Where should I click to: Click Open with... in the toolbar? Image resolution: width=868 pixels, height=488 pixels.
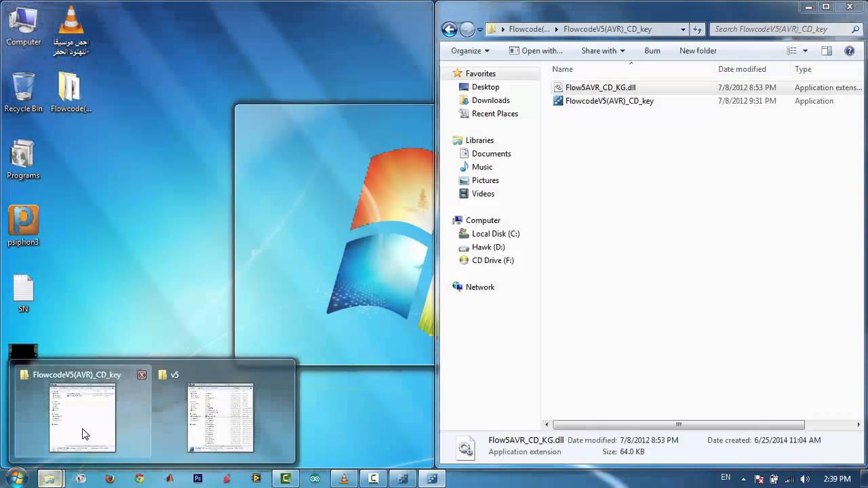coord(536,51)
